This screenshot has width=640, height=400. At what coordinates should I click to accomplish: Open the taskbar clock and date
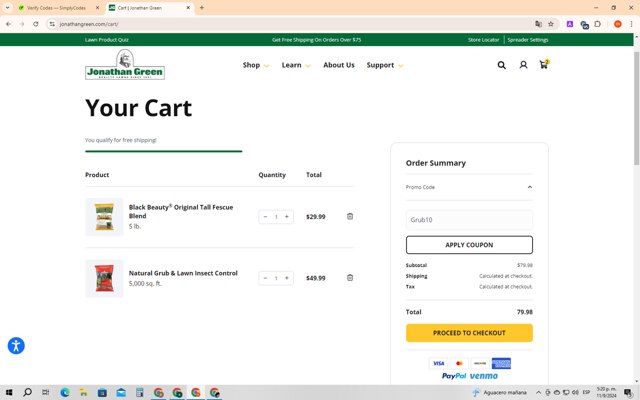coord(606,393)
